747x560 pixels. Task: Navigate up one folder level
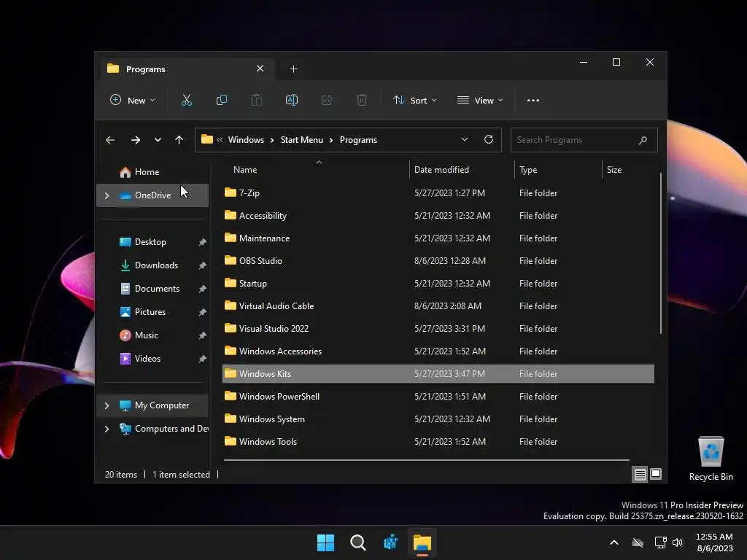[x=179, y=140]
